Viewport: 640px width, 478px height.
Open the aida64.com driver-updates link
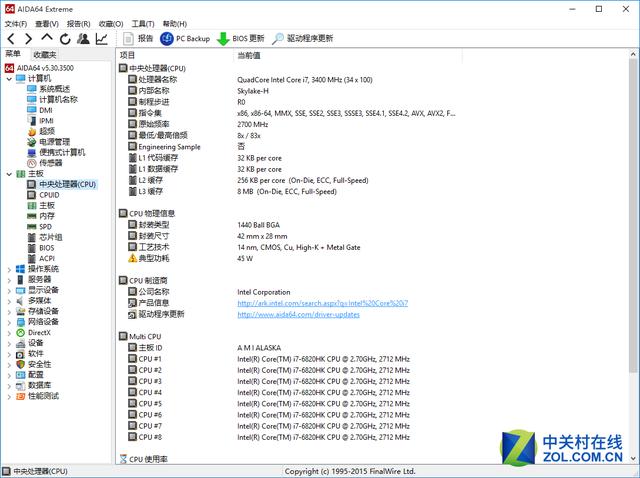pos(298,314)
